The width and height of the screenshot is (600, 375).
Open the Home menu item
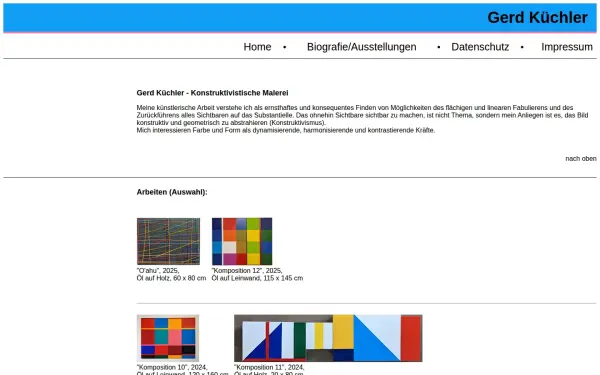(x=257, y=47)
